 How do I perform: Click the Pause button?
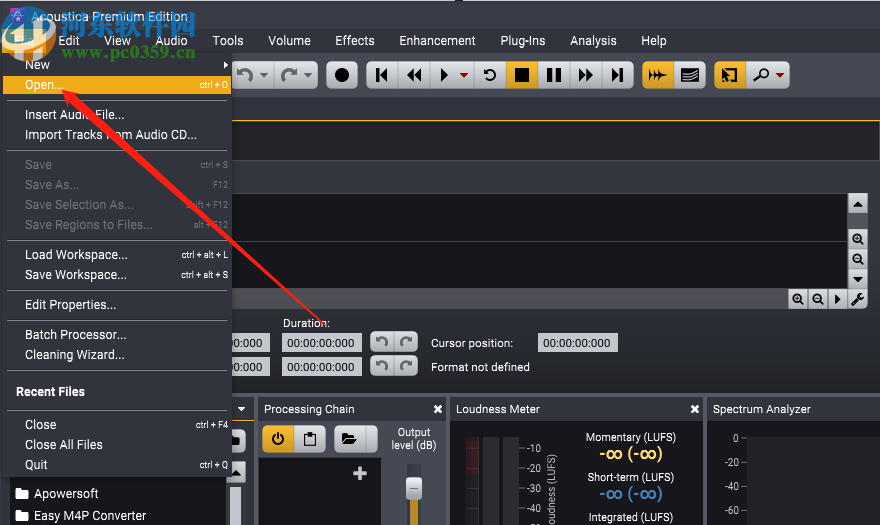554,75
